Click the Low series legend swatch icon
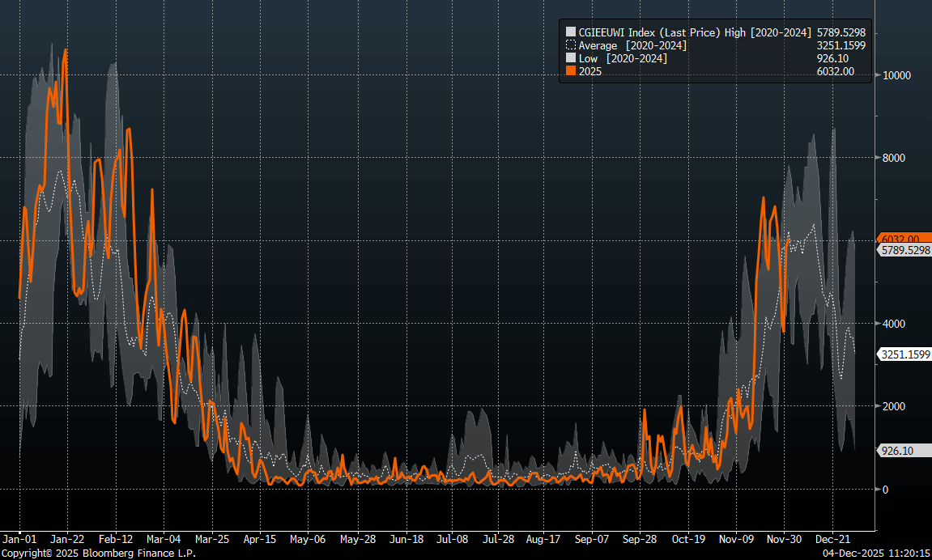This screenshot has width=932, height=560. 571,58
